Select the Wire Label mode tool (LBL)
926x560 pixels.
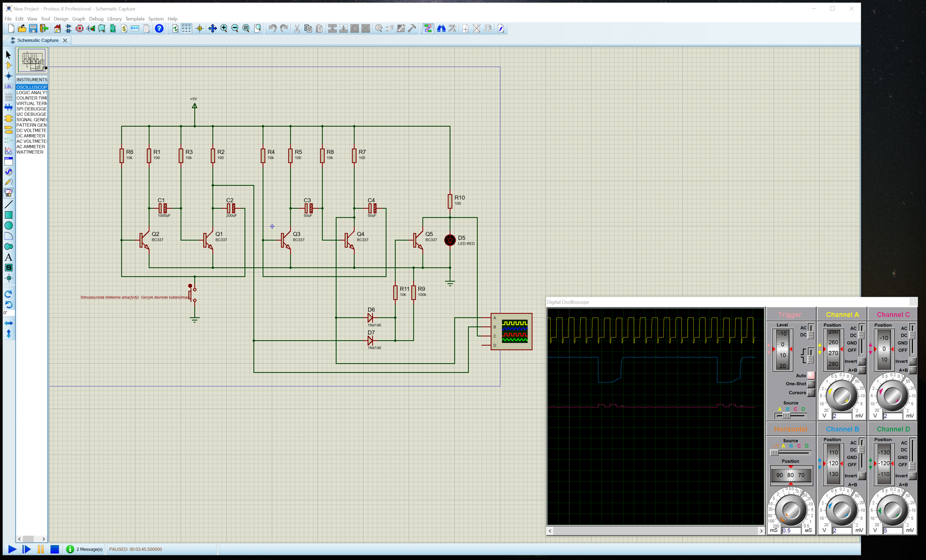8,87
